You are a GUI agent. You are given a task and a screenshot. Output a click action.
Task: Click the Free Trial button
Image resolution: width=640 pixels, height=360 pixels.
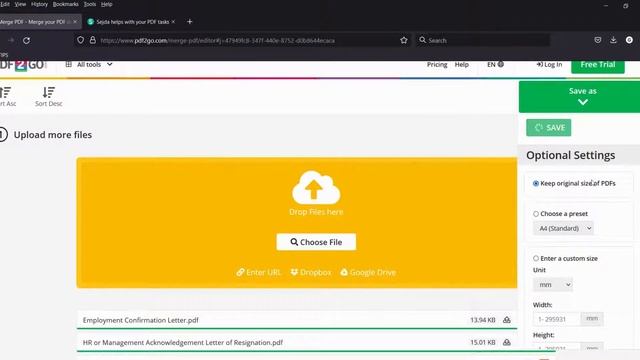click(598, 65)
